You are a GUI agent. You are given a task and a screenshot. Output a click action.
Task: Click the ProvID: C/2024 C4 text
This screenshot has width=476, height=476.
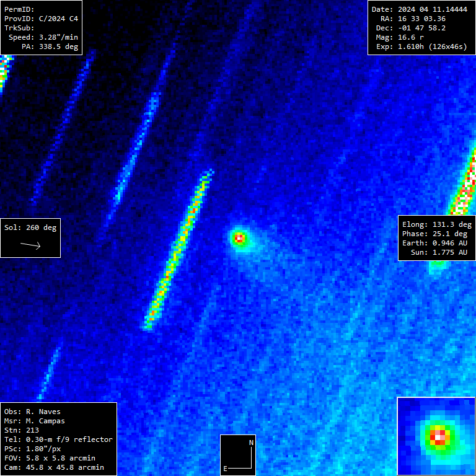(x=42, y=19)
